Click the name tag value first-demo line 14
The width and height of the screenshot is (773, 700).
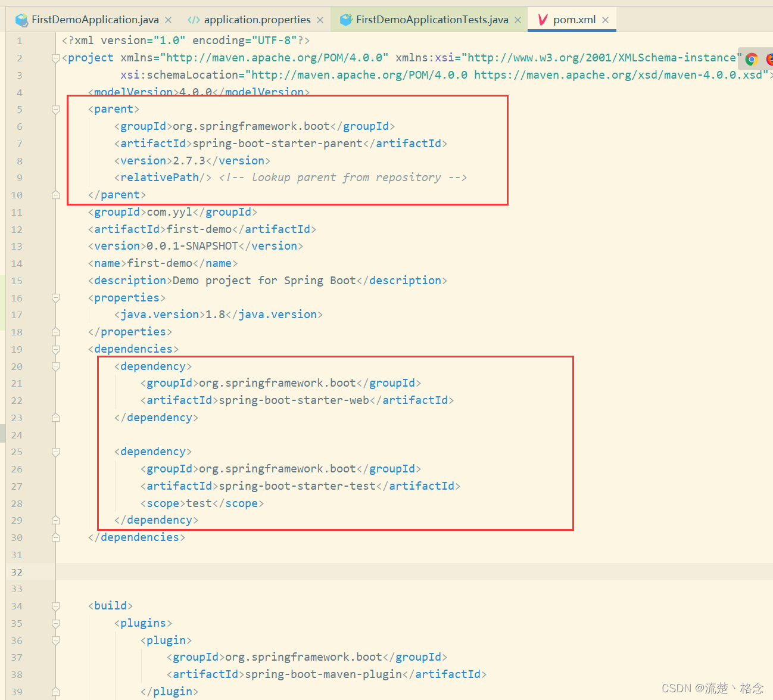pyautogui.click(x=160, y=263)
